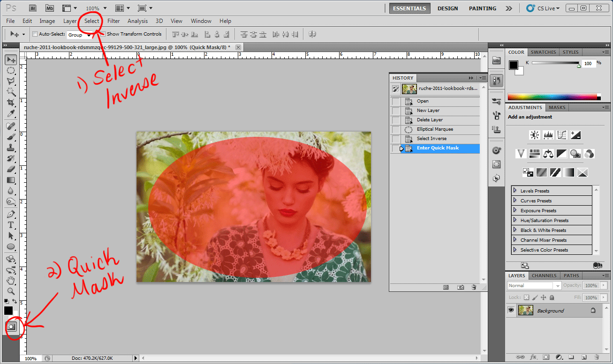Expand the Levels Presets list

515,191
